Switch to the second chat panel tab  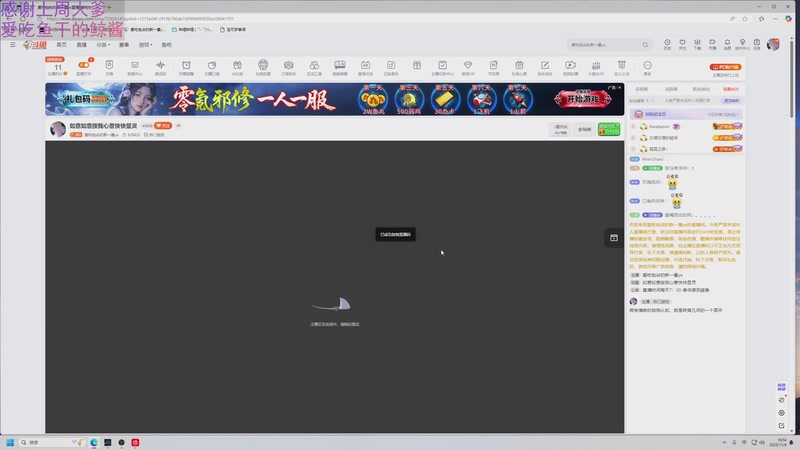[x=671, y=89]
